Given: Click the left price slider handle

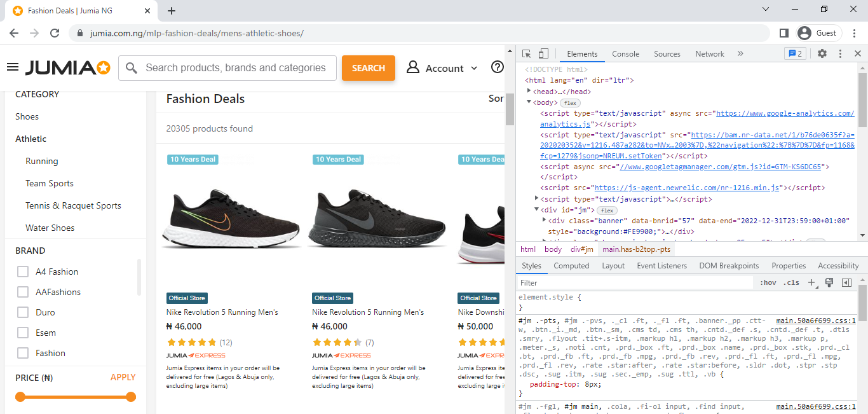Looking at the screenshot, I should coord(20,397).
